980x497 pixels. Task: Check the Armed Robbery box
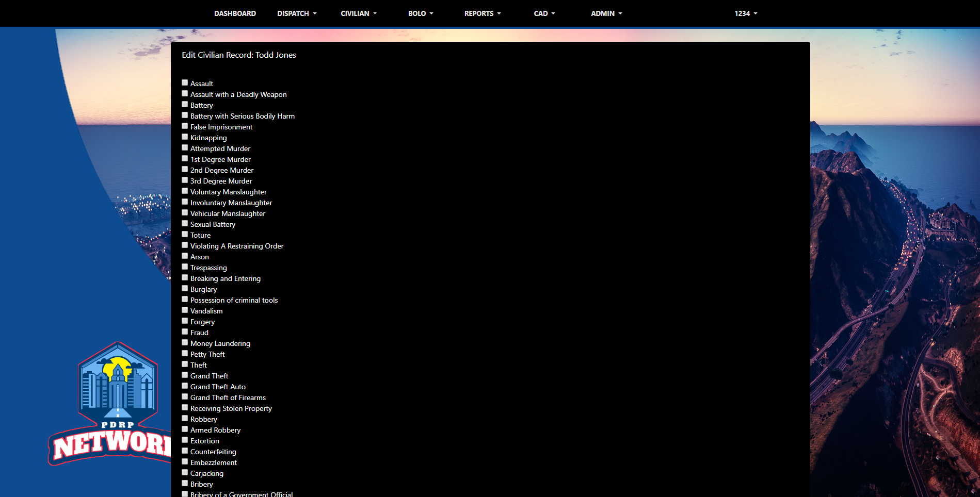(185, 429)
